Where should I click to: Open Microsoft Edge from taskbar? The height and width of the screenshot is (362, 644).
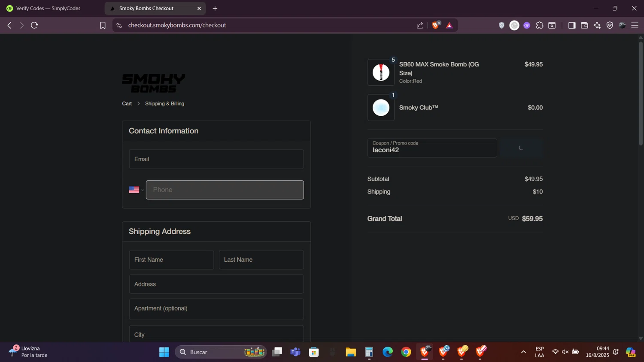click(x=388, y=352)
